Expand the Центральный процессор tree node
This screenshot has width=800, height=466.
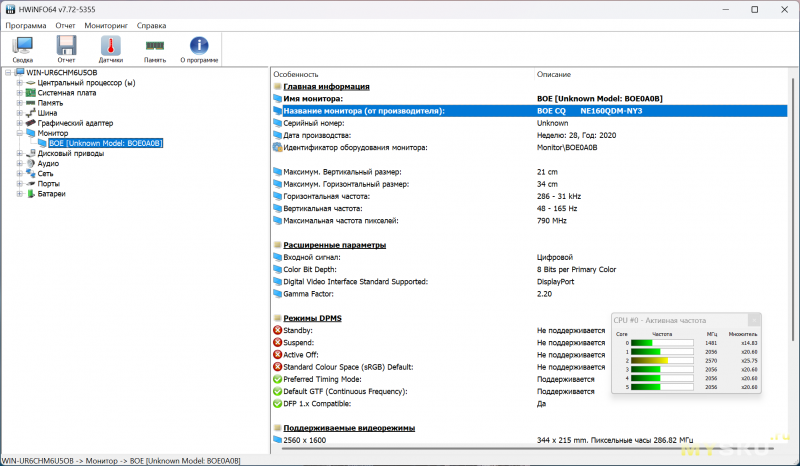point(19,83)
